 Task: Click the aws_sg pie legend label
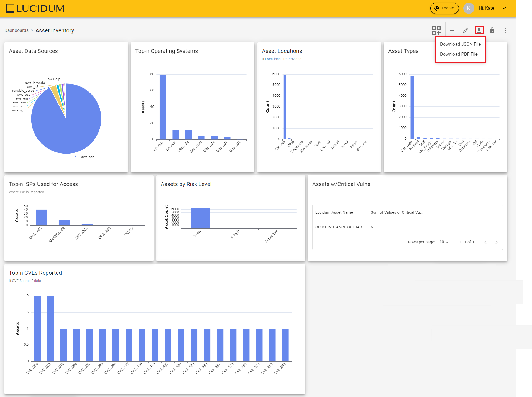coord(18,110)
